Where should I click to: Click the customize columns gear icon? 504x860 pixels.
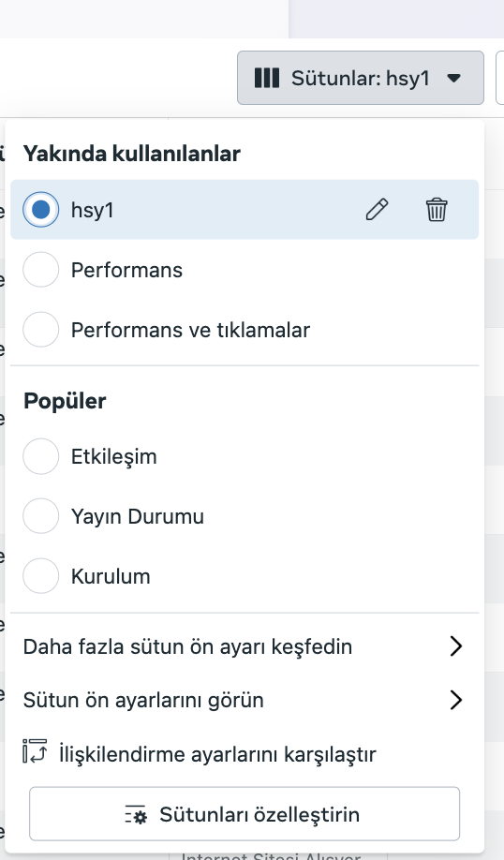136,815
